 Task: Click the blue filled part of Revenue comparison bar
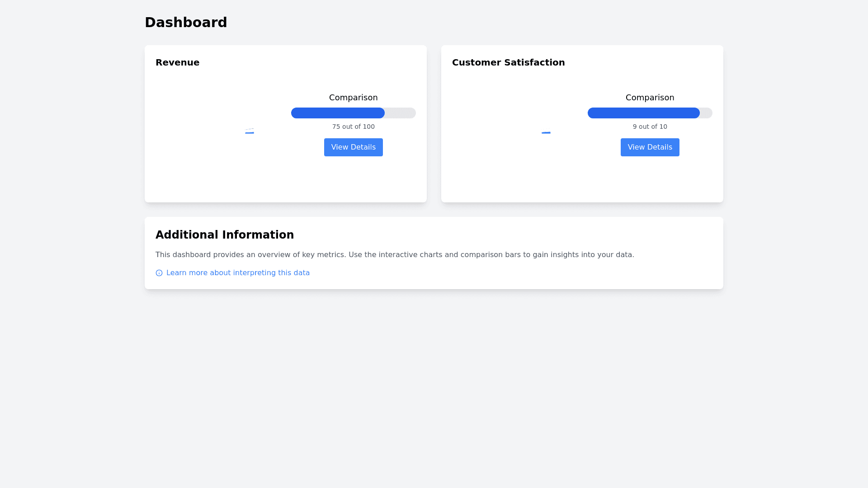(337, 113)
